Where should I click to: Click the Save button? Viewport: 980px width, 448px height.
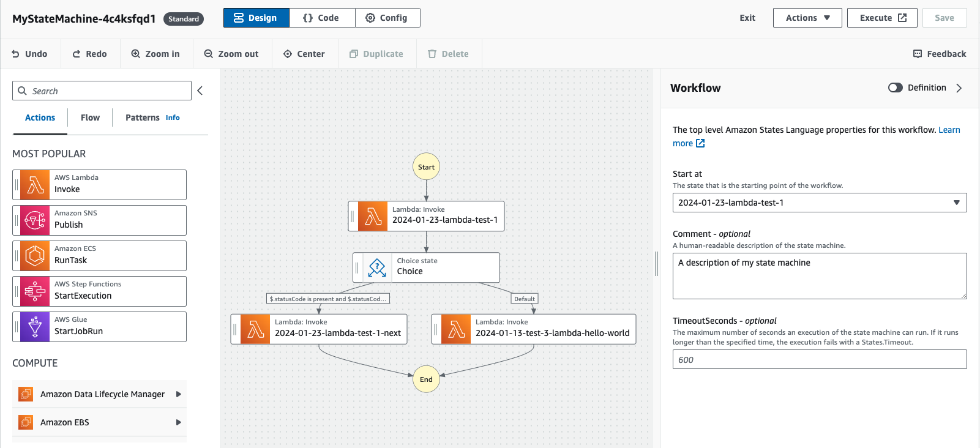click(944, 18)
